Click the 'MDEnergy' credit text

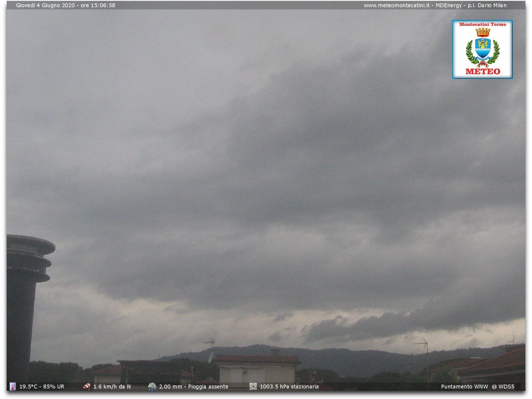pyautogui.click(x=449, y=5)
